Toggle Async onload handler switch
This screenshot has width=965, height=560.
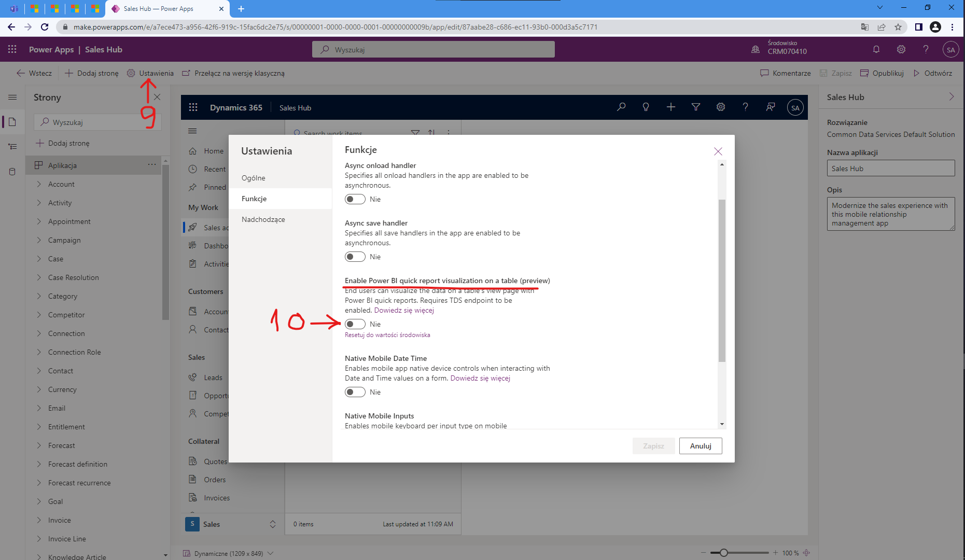pos(355,199)
